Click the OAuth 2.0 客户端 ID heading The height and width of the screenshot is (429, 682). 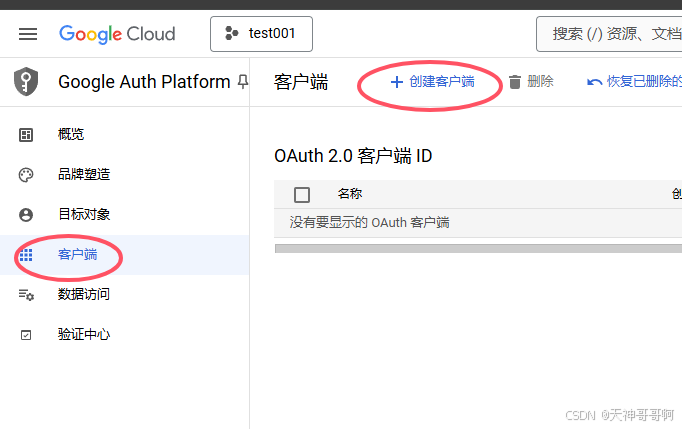tap(353, 156)
